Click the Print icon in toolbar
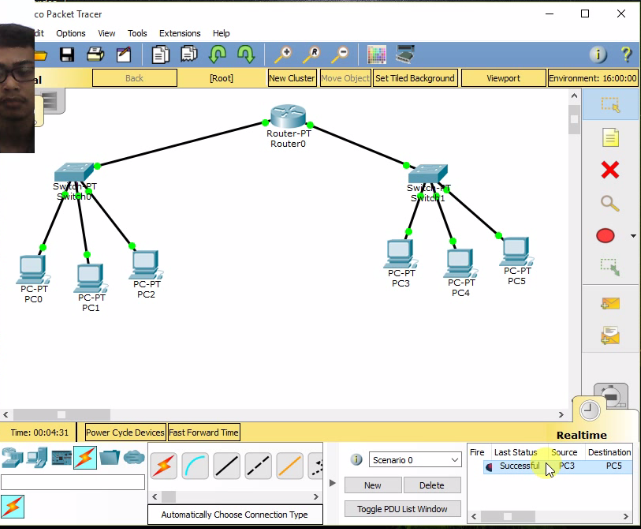The width and height of the screenshot is (641, 529). (95, 54)
